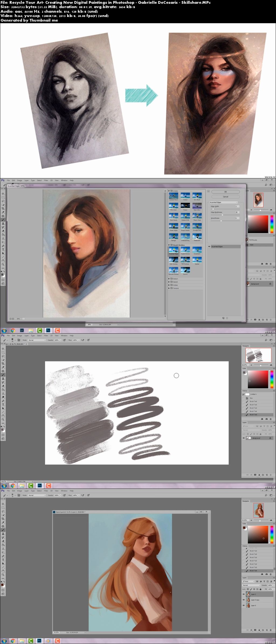276x644 pixels.
Task: Select the Cutout filter thumbnail
Action: coord(185,195)
